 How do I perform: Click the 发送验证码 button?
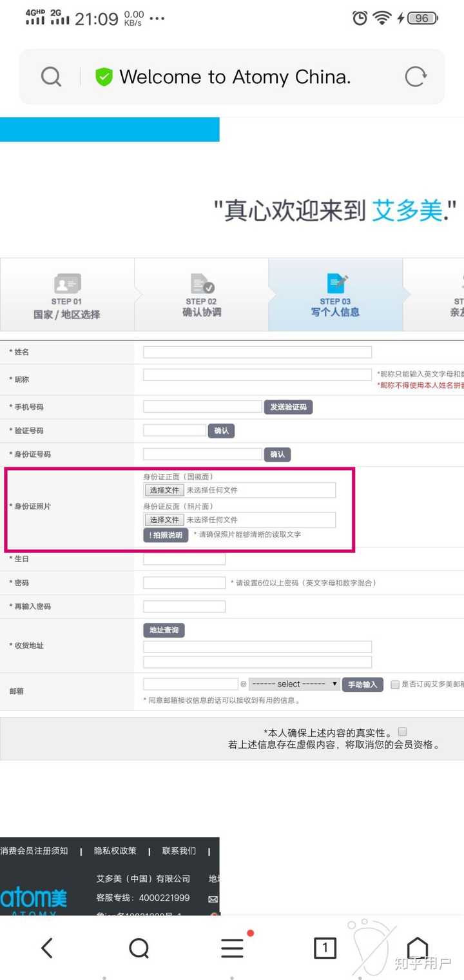288,407
